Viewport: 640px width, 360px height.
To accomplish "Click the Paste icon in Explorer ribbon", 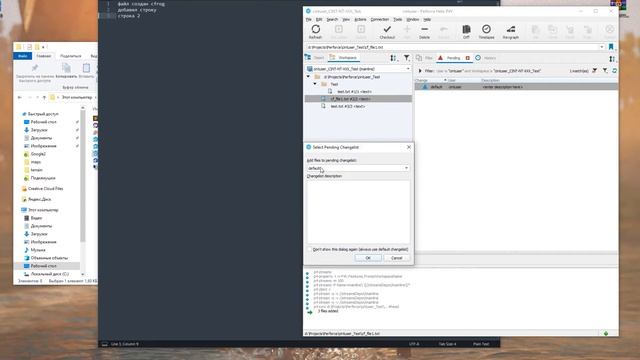I will [86, 68].
